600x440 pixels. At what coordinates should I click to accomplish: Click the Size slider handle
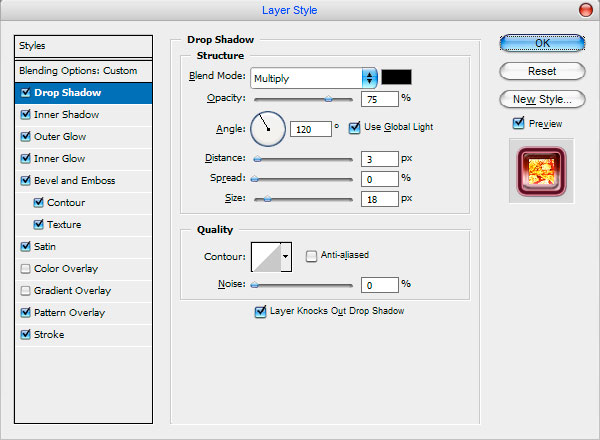[267, 199]
